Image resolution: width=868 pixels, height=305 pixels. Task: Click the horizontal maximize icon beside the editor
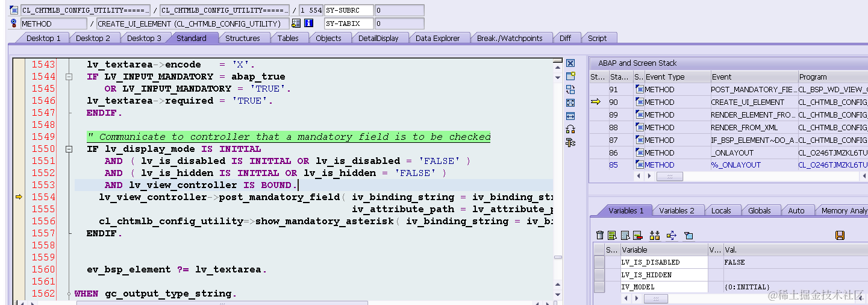[570, 116]
